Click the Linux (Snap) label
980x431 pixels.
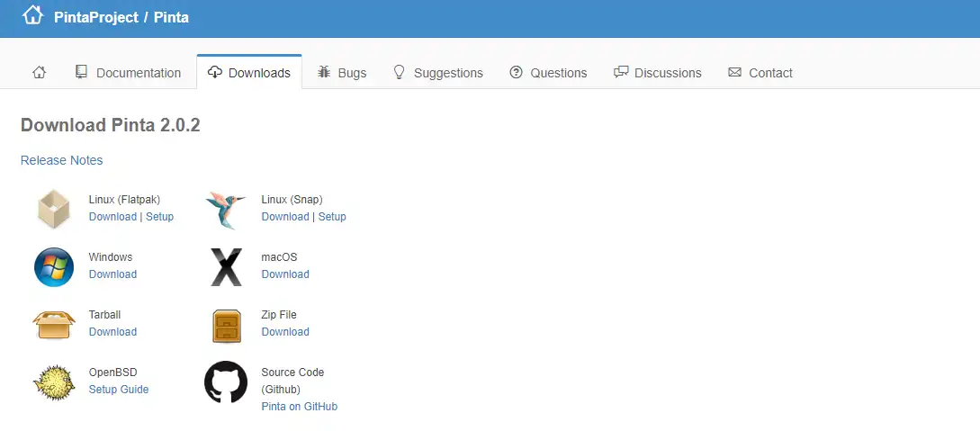(292, 200)
